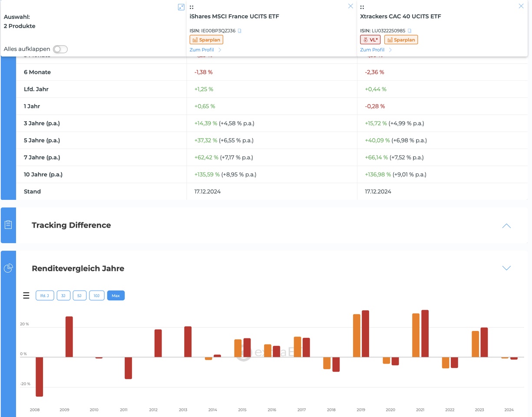Click the Renditevergleich Jahre pie chart icon

click(x=8, y=268)
